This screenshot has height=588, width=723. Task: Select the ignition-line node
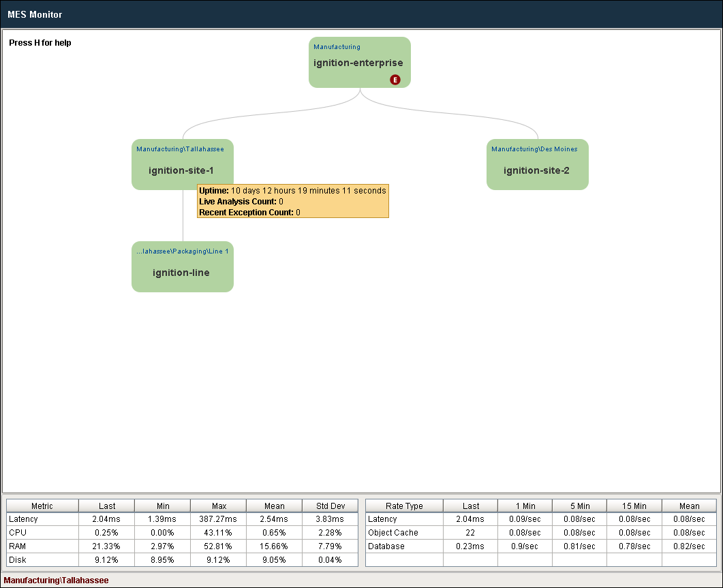pyautogui.click(x=183, y=266)
